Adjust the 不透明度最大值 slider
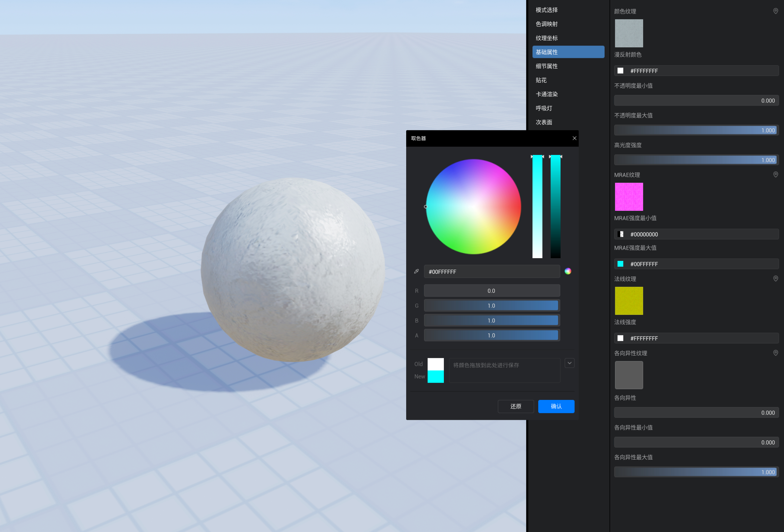The width and height of the screenshot is (784, 532). coord(696,130)
